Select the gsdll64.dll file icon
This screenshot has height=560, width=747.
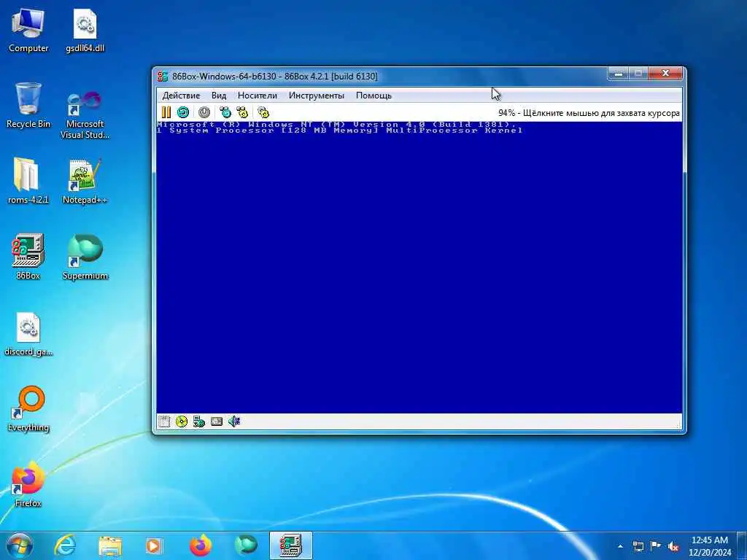point(85,31)
